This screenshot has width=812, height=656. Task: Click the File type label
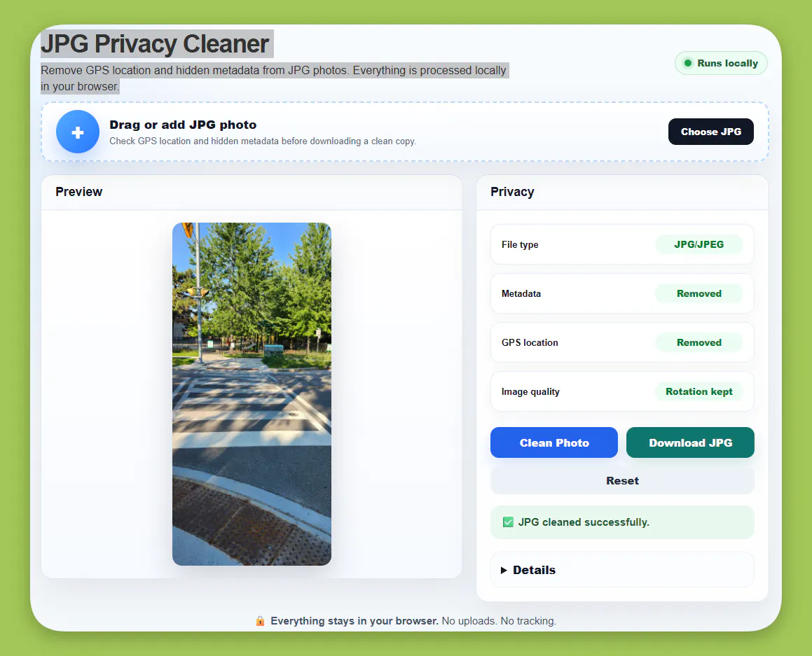pos(519,245)
